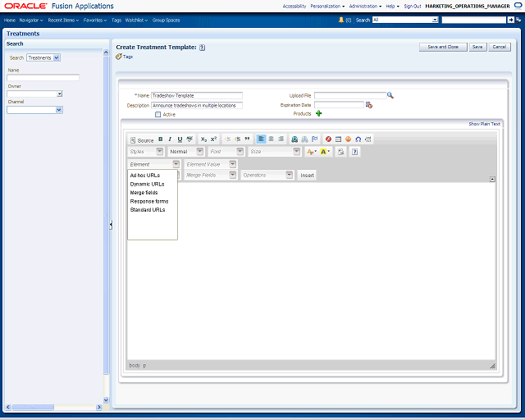Viewport: 525px width, 420px height.
Task: Insert anchor with flag icon
Action: point(315,139)
